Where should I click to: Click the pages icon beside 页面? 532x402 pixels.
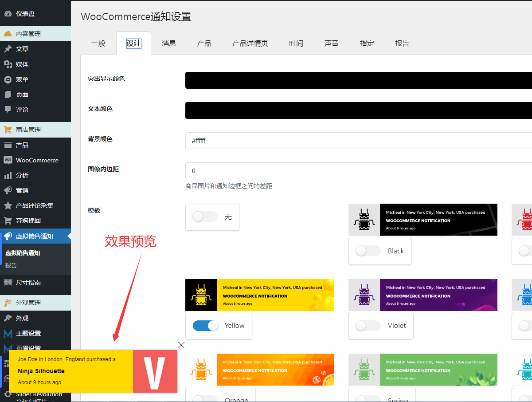coord(8,95)
